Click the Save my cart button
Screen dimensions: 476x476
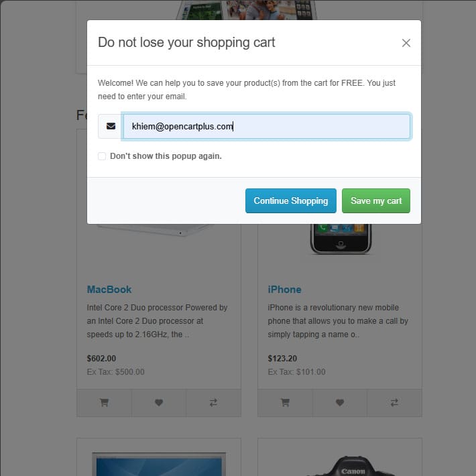tap(376, 200)
